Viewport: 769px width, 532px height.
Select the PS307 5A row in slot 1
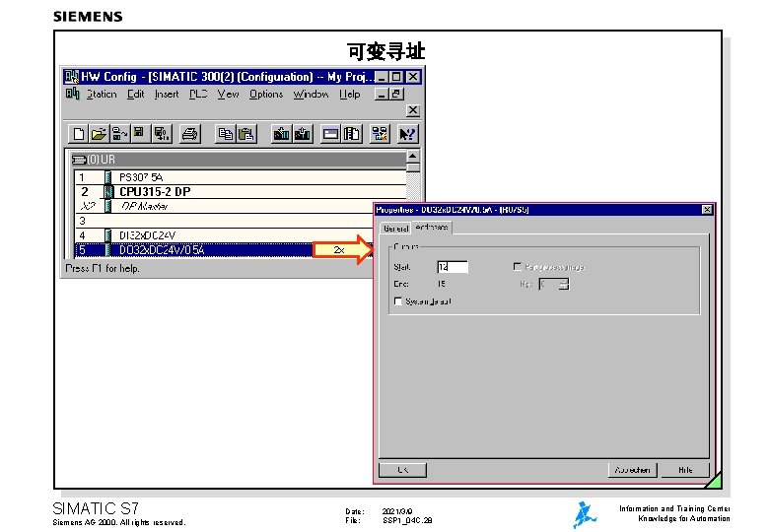coord(241,177)
